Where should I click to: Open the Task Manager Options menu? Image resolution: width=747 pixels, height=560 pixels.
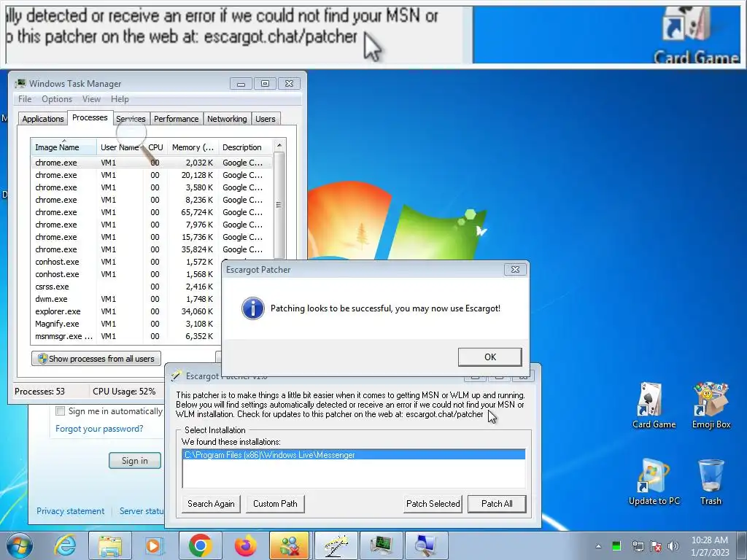(x=57, y=99)
